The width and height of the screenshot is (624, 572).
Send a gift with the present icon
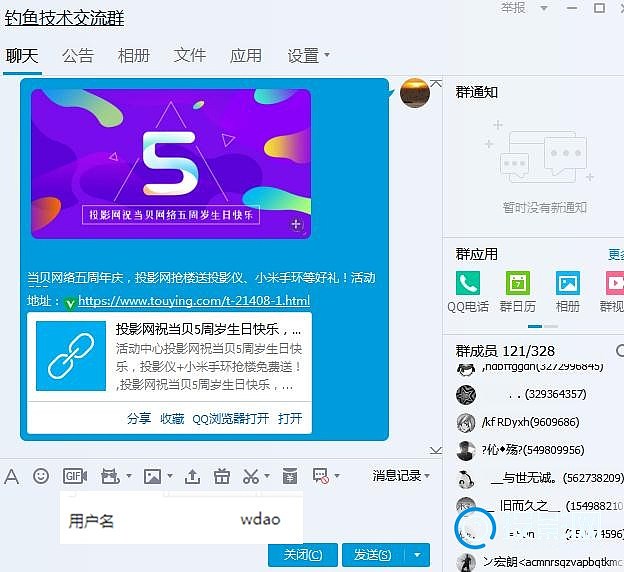click(222, 476)
